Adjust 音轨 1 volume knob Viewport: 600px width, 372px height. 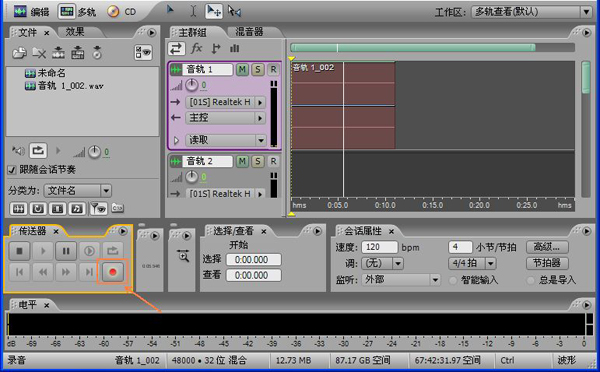(192, 85)
